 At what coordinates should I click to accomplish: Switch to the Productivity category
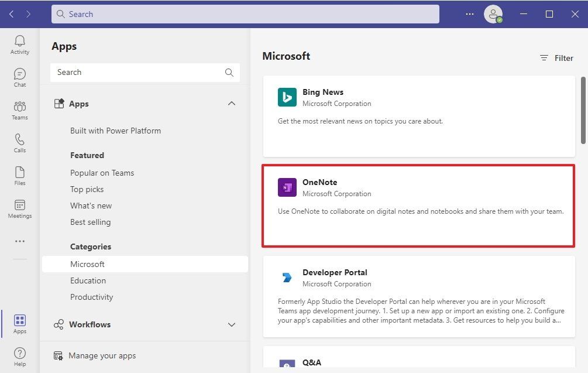click(x=91, y=297)
